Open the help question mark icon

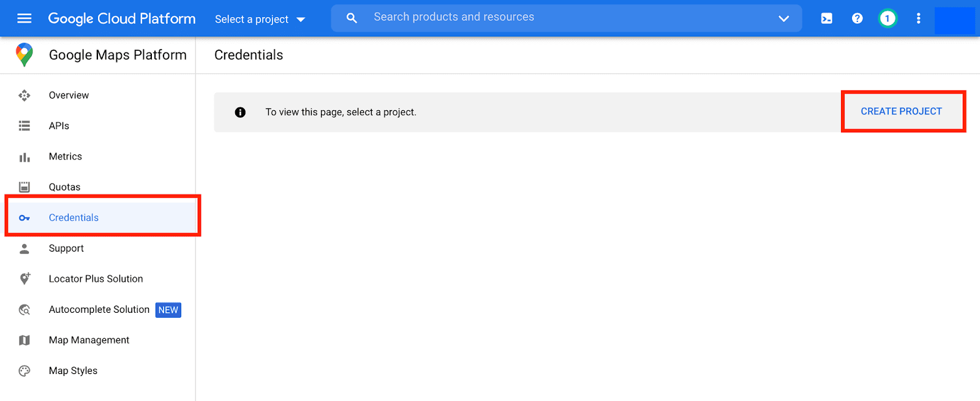coord(857,18)
